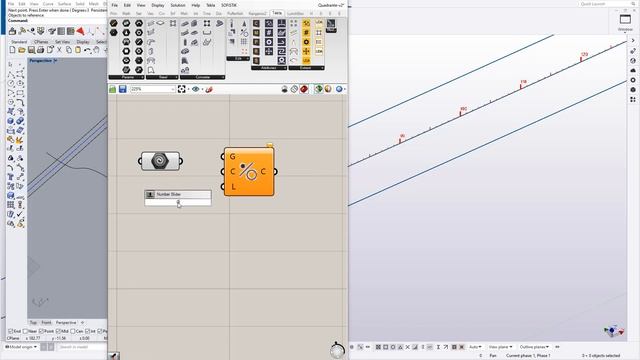This screenshot has width=640, height=360.
Task: Expand the Params panel bar in Grasshopper
Action: (127, 77)
